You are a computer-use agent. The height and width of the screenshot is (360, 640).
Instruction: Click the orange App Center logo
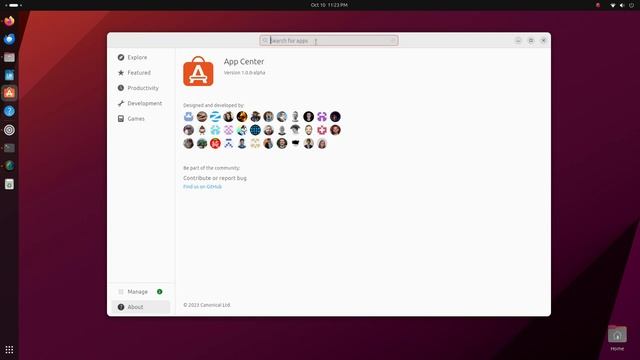click(x=198, y=71)
